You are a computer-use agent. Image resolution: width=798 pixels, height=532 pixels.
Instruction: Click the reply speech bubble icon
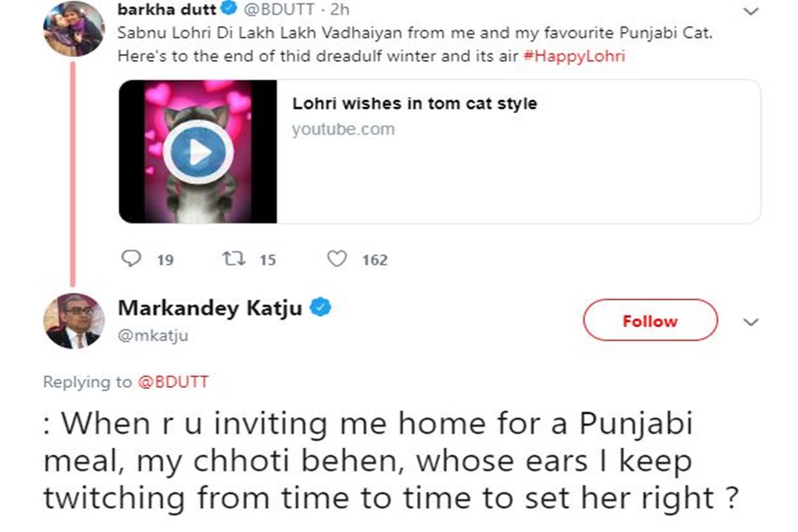[x=132, y=258]
